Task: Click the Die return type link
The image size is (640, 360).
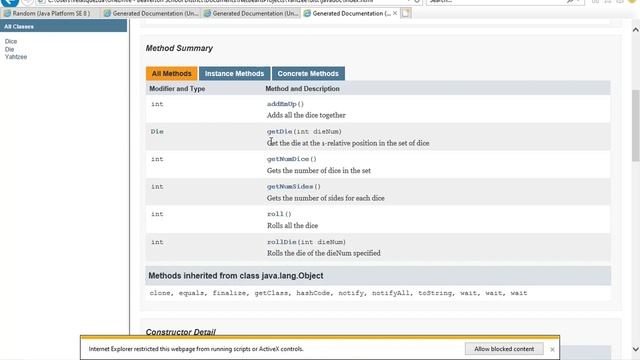Action: 157,131
